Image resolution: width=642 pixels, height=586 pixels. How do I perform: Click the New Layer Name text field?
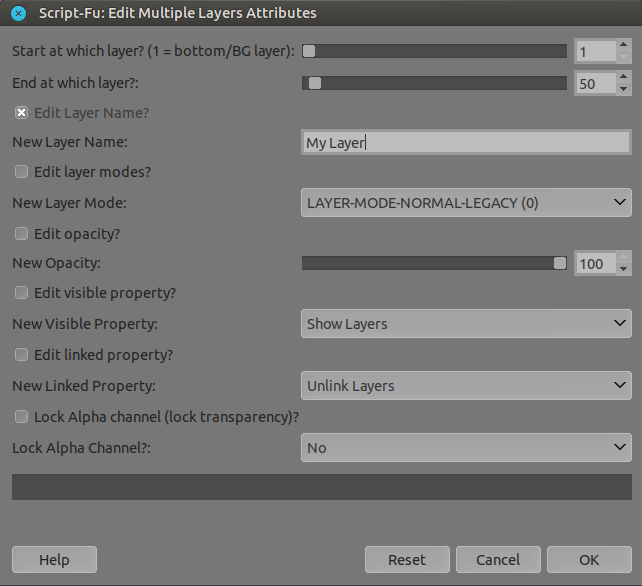tap(465, 143)
